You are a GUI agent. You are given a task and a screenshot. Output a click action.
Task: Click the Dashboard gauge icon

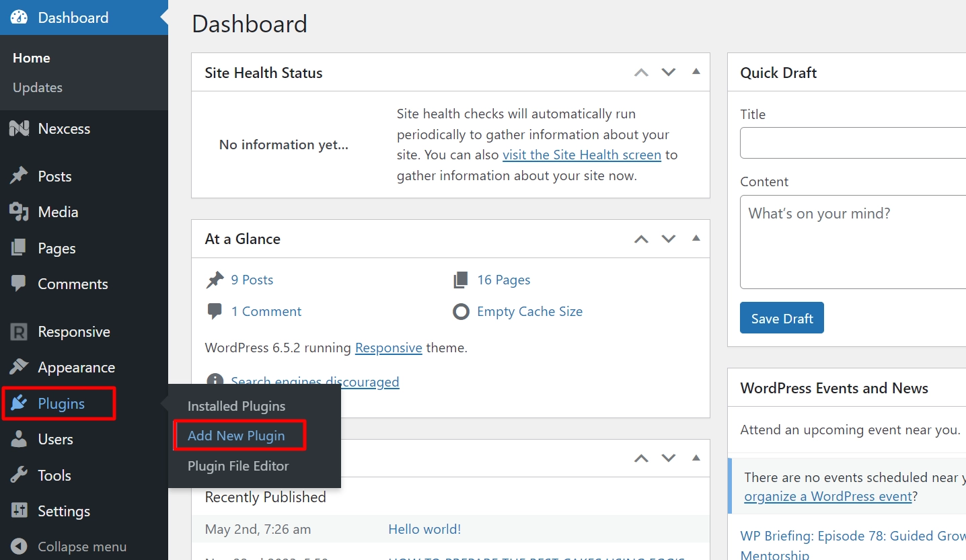[x=19, y=17]
